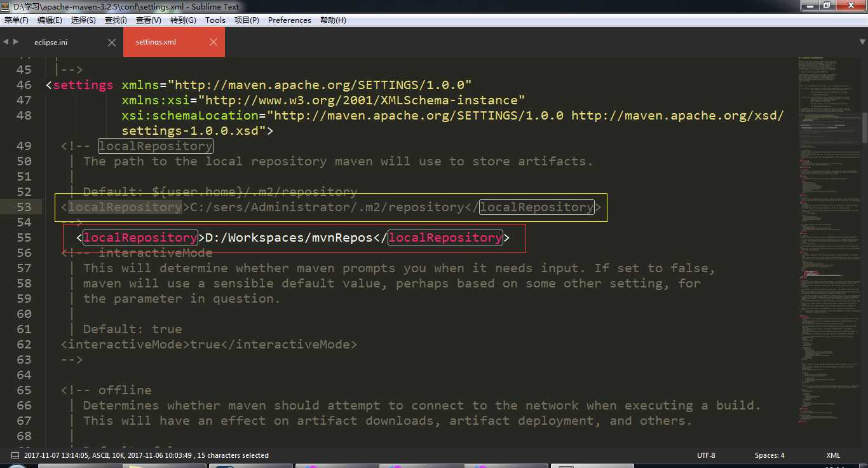Click line number 55 in the gutter
Screen dimensions: 868x468
tap(24, 238)
